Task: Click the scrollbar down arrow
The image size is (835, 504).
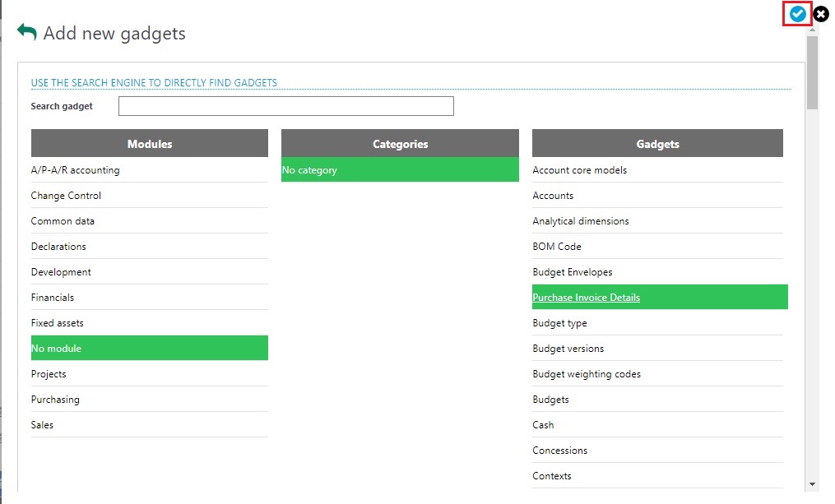Action: (x=813, y=484)
